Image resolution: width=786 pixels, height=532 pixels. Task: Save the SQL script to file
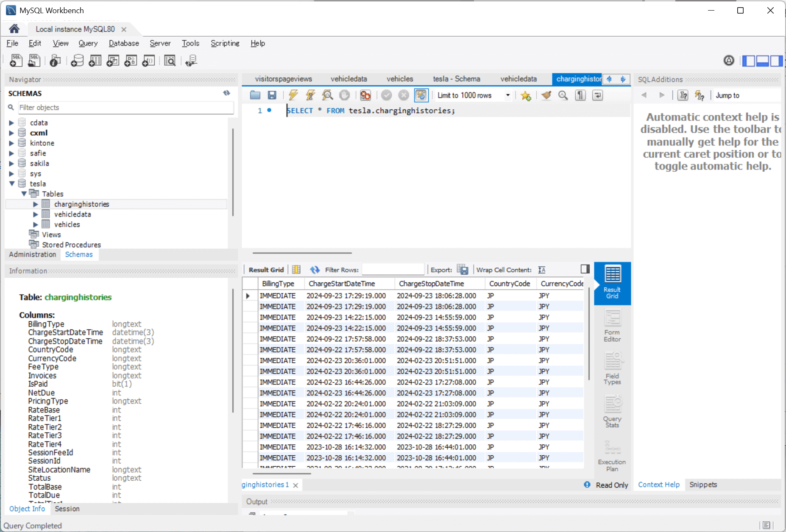(272, 95)
